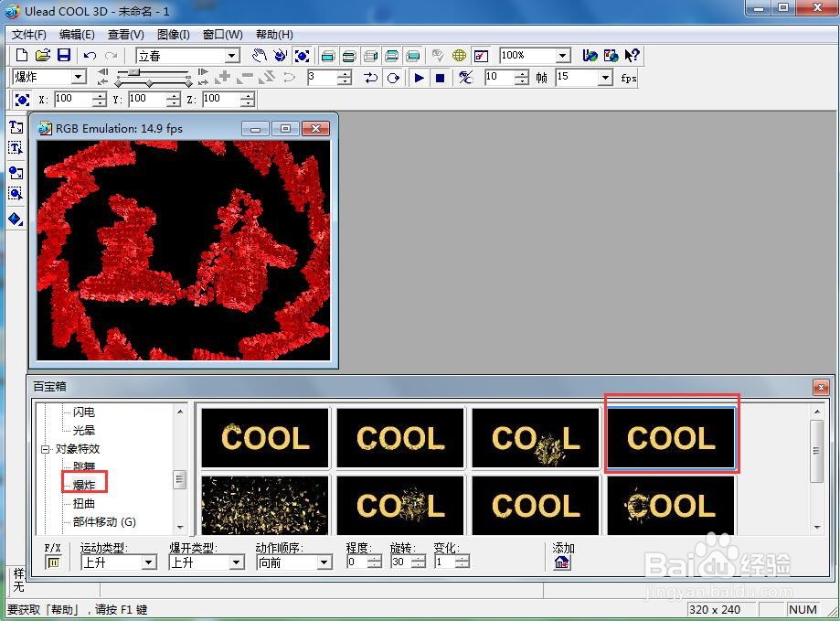Toggle the back bevel face button
Viewport: 840px width, 621px height.
click(391, 55)
